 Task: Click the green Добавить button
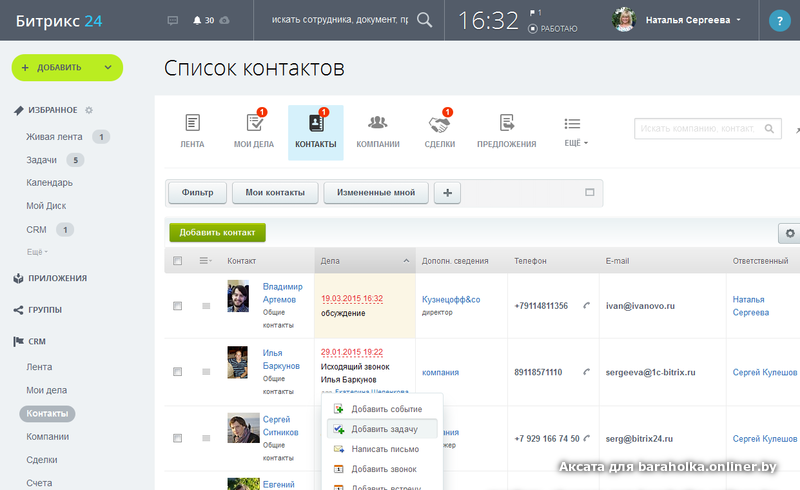tap(67, 67)
